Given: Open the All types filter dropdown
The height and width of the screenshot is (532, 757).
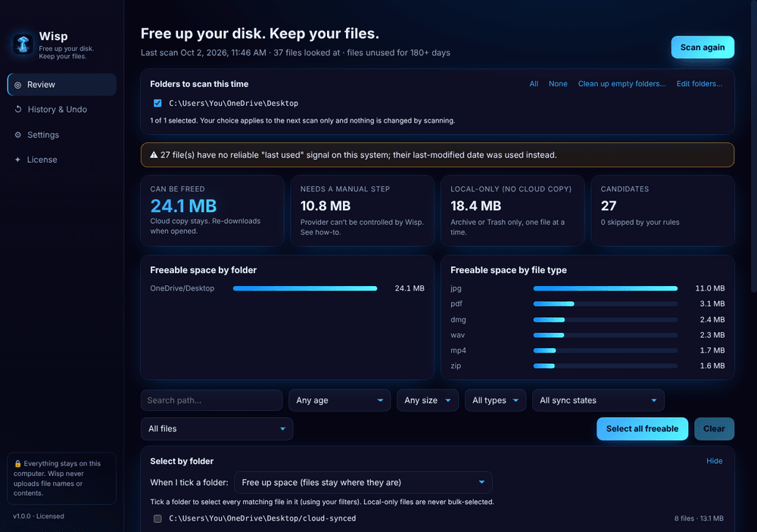Looking at the screenshot, I should point(495,400).
